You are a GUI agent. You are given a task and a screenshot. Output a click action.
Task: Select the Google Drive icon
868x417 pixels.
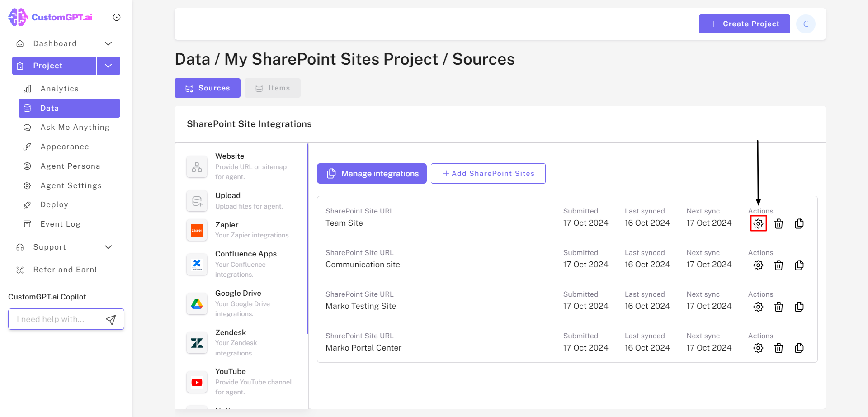tap(197, 303)
